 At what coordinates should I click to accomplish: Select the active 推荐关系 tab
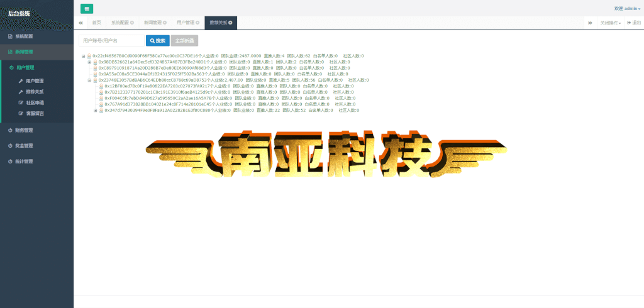coord(221,23)
